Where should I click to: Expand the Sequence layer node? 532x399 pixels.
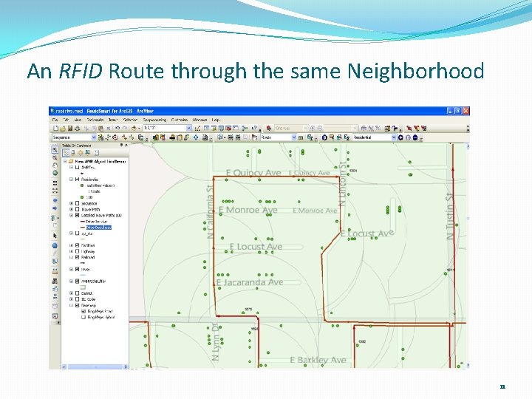point(71,203)
